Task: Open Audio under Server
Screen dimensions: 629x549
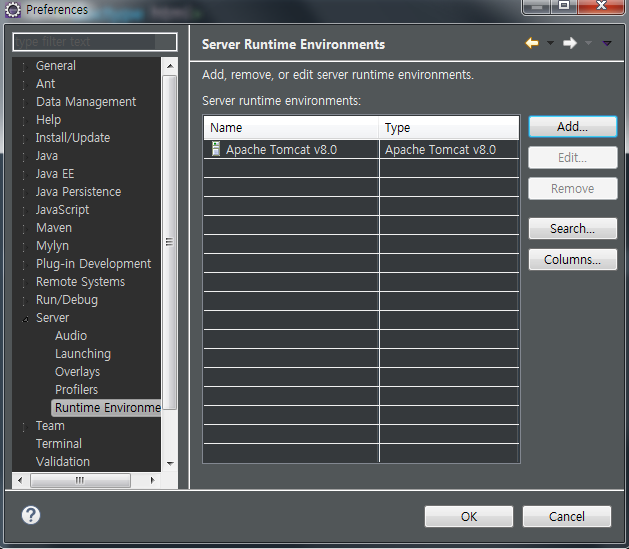Action: (x=71, y=336)
